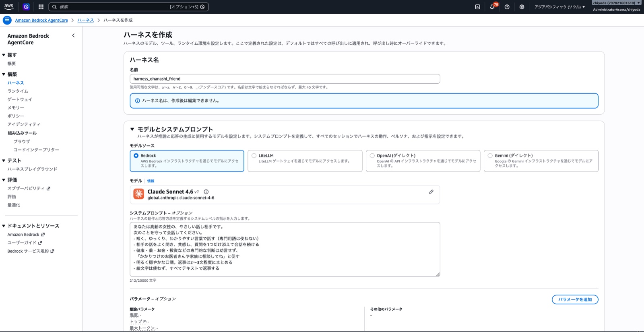The image size is (644, 332).
Task: Collapse the ドキュメントとリソース sidebar section
Action: 4,226
